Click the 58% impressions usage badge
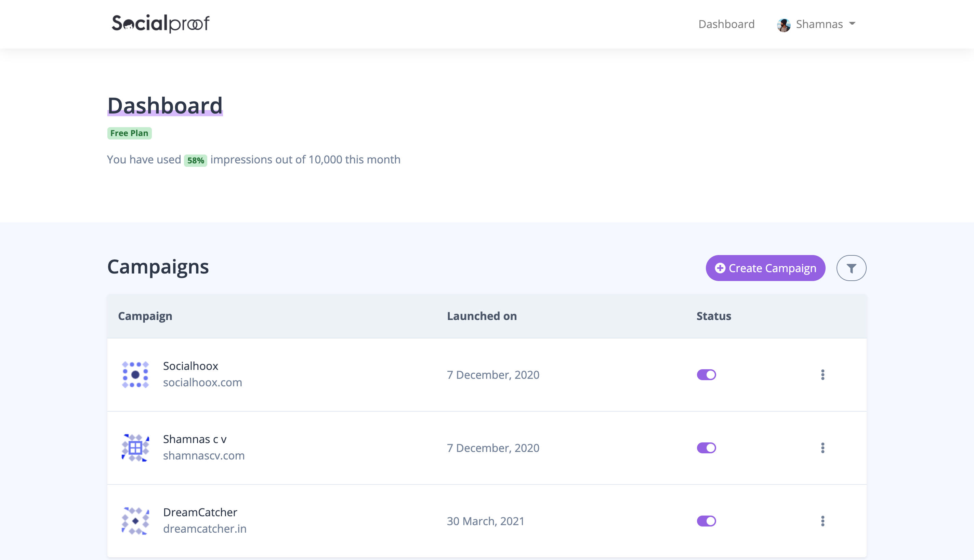This screenshot has height=560, width=974. point(195,160)
